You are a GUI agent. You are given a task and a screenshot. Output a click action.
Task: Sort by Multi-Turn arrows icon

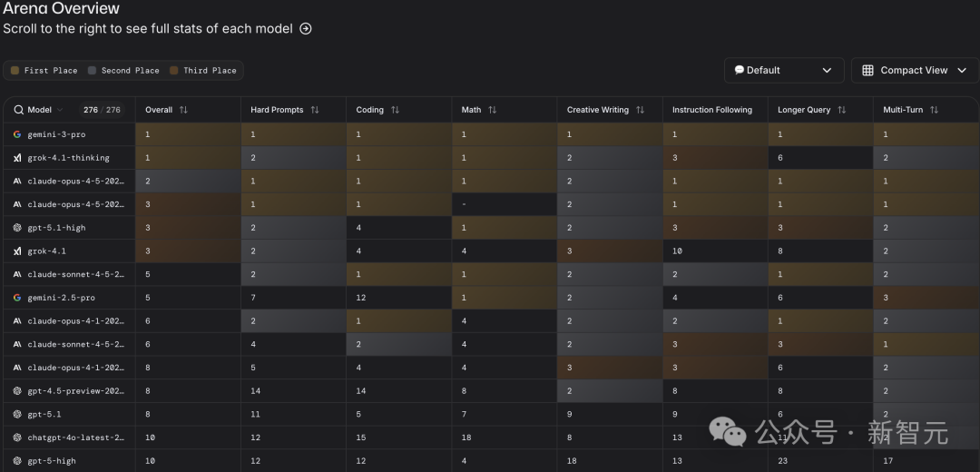tap(934, 110)
